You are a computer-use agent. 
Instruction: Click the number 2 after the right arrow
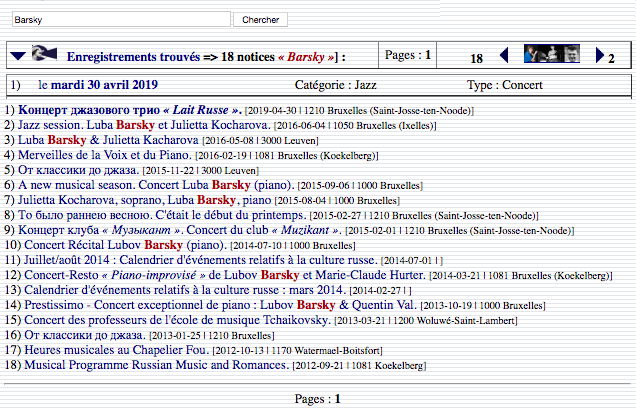pos(611,59)
